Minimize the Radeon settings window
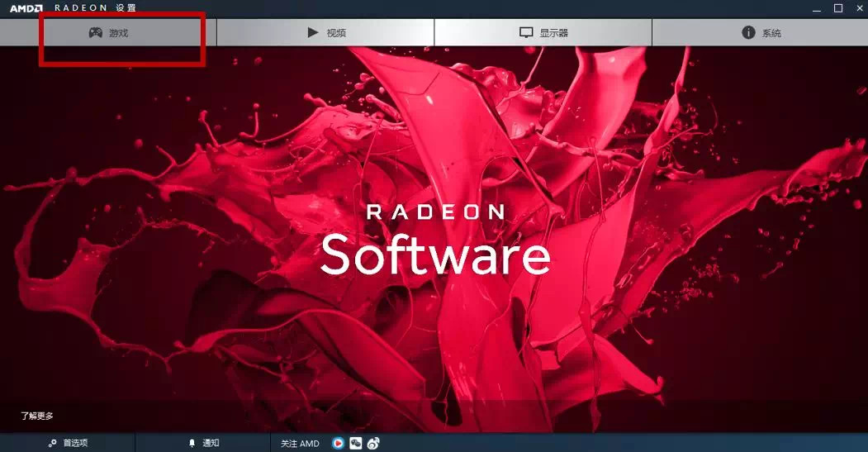The width and height of the screenshot is (868, 452). [x=817, y=9]
